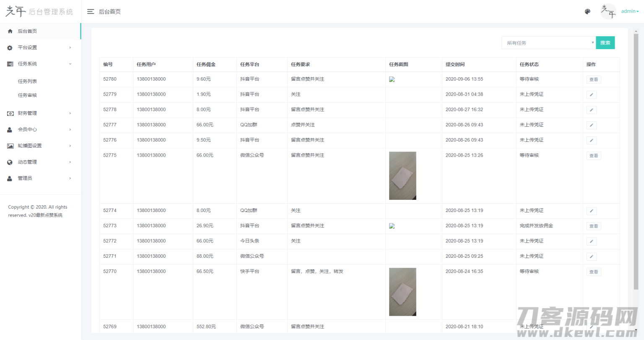Click the gear icon for 平台设置

point(9,47)
